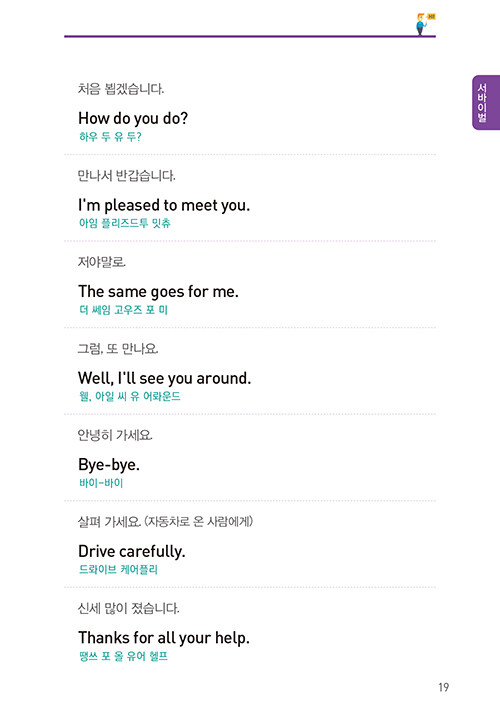Click the phrase 'How do you do?'
This screenshot has height=709, width=500.
[x=133, y=119]
